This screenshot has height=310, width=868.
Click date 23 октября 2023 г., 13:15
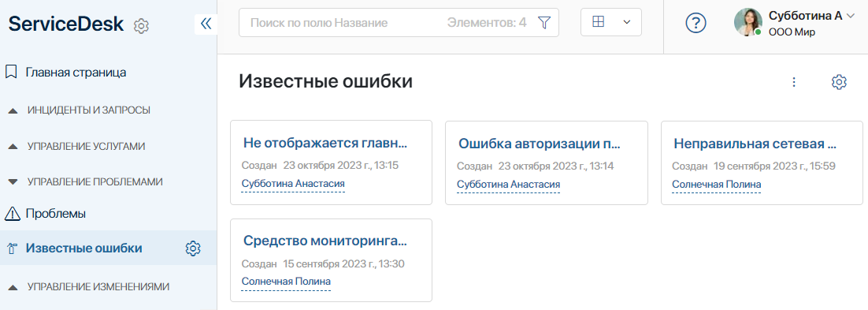[341, 166]
